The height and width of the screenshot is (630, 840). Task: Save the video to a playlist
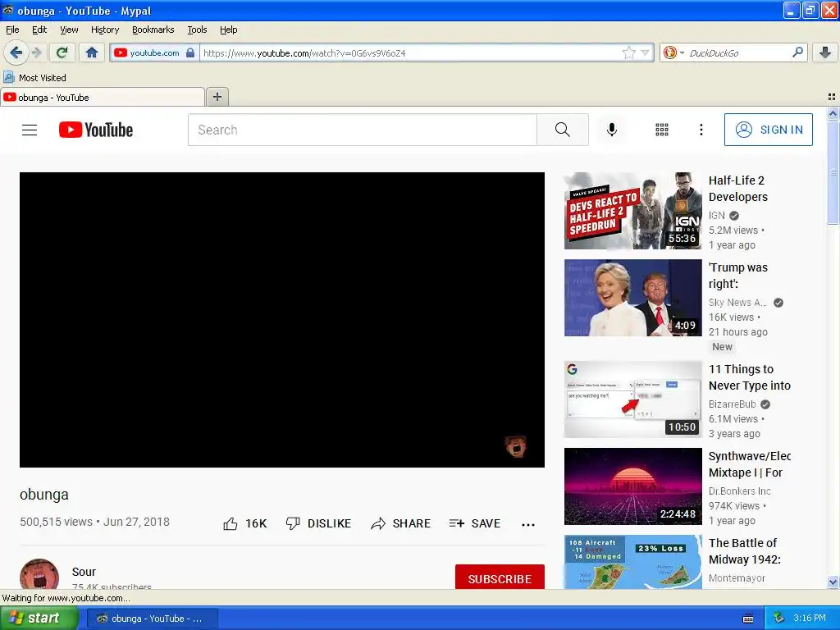click(x=475, y=523)
